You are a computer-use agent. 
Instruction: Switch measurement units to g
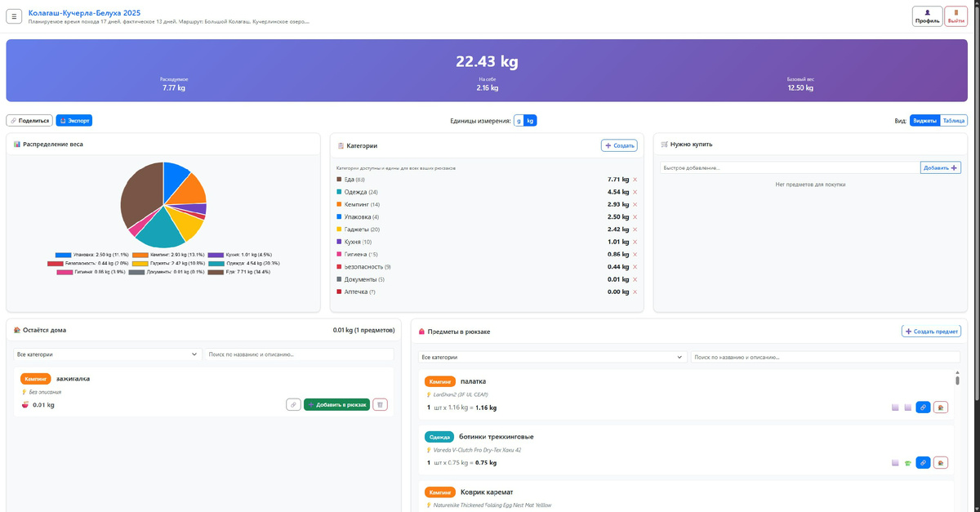click(519, 121)
